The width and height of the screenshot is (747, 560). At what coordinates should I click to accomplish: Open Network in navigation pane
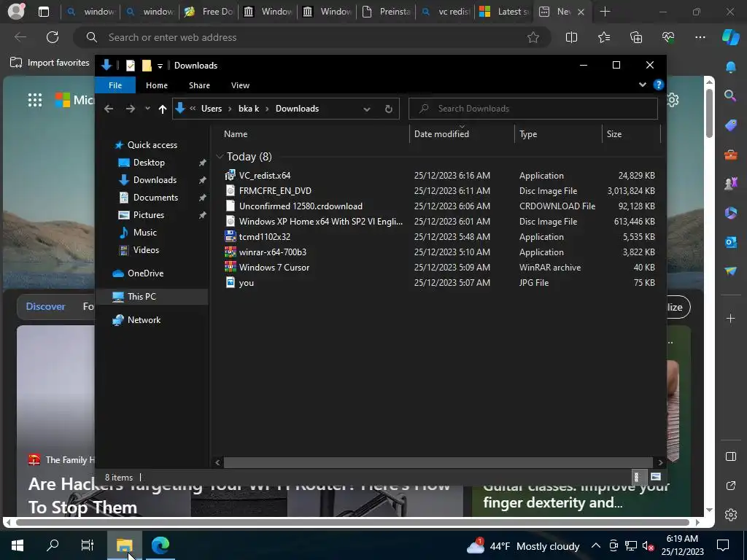tap(144, 320)
